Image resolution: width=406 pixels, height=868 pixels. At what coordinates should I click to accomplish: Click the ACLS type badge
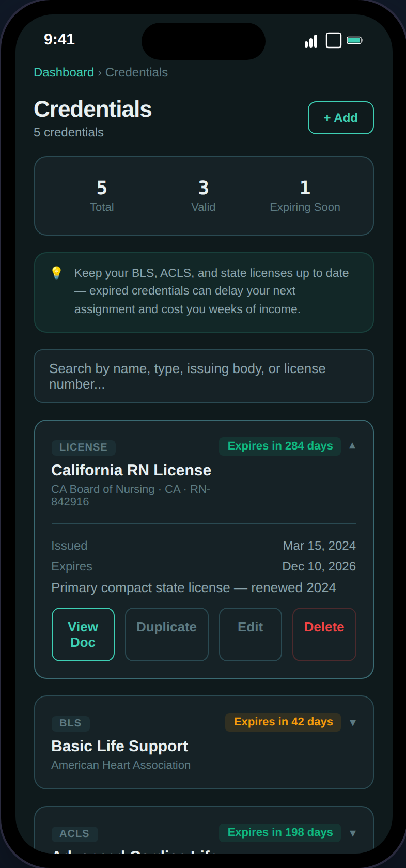[x=74, y=833]
